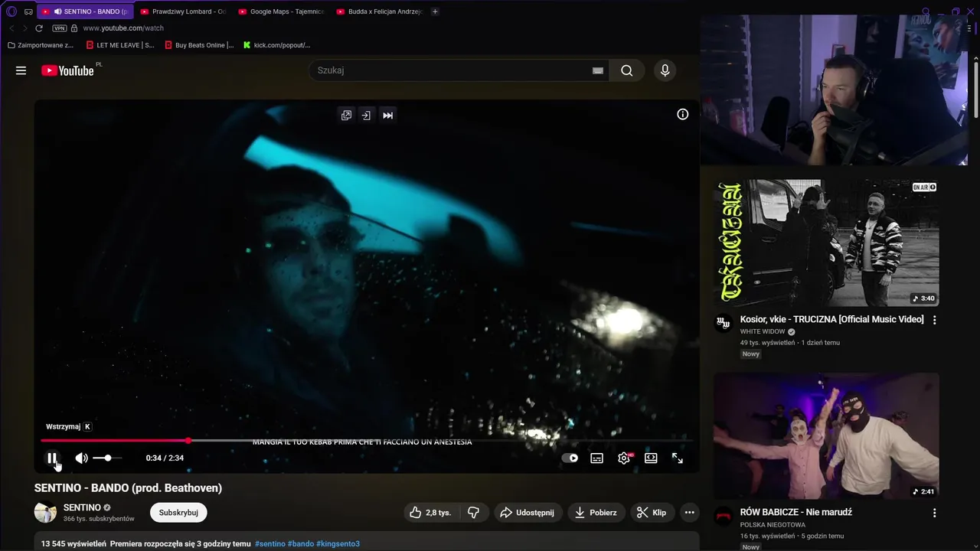Screen dimensions: 980x551
Task: Open the #bando hashtag link
Action: [x=301, y=544]
